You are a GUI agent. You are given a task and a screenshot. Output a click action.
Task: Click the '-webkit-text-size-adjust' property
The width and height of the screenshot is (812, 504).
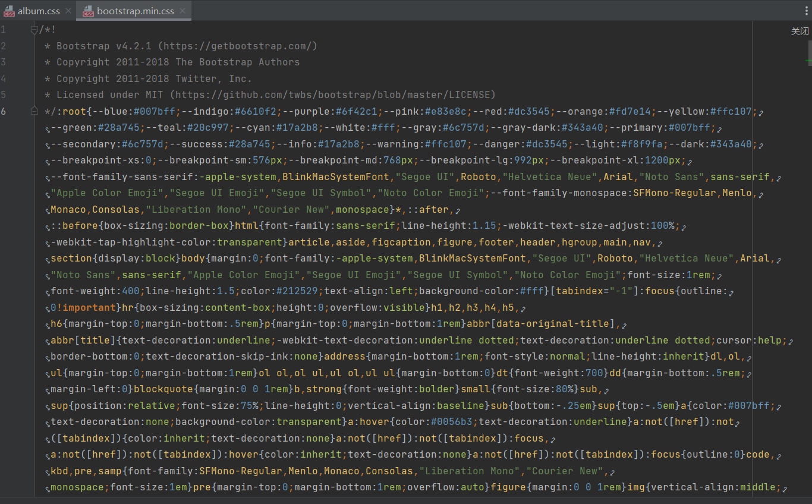pyautogui.click(x=574, y=225)
